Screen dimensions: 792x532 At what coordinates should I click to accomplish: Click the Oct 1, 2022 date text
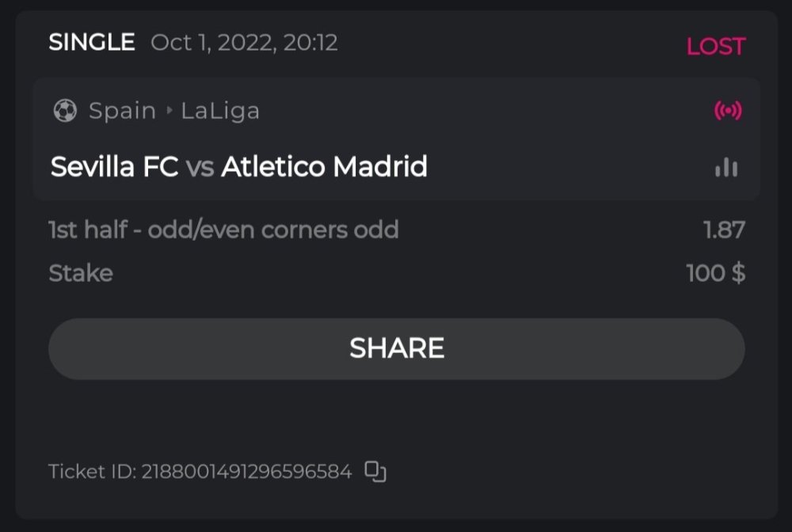coord(244,43)
